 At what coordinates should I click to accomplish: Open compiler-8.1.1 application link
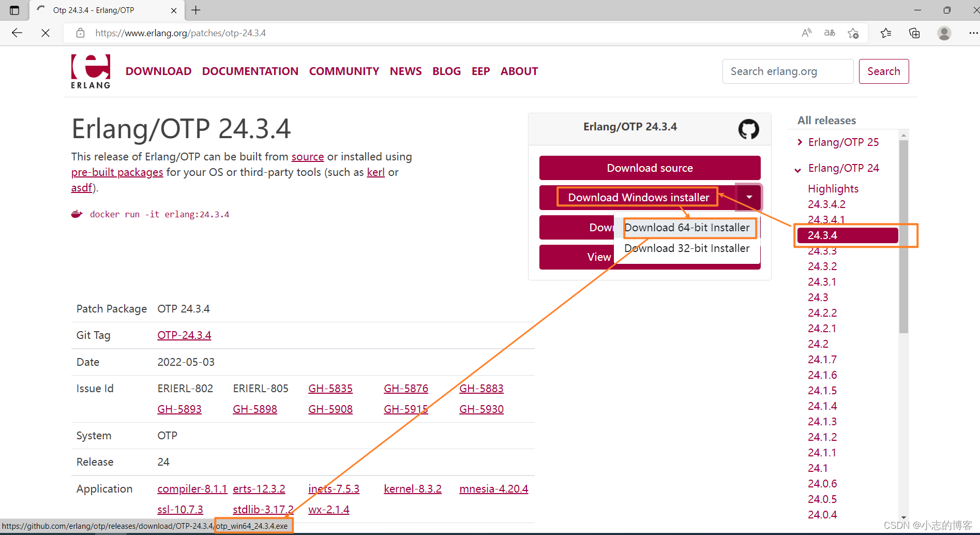[x=192, y=489]
